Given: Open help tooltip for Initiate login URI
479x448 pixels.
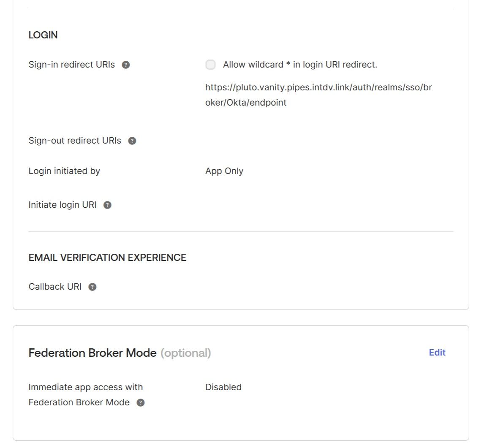Looking at the screenshot, I should (x=108, y=205).
